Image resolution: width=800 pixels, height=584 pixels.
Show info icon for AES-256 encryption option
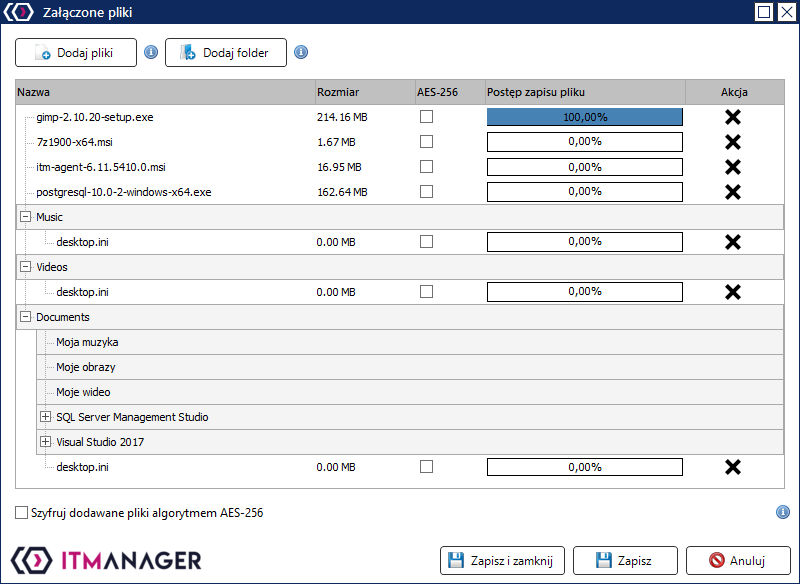(783, 512)
